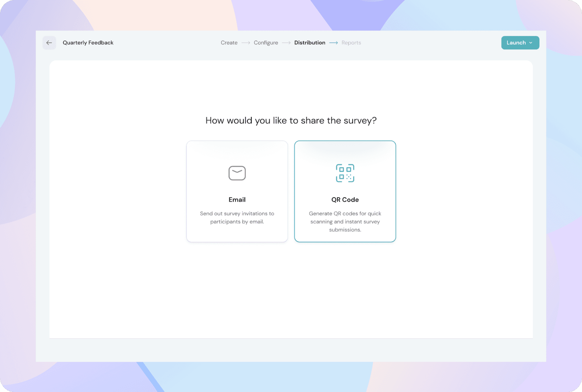Click the email invitations description text

237,217
